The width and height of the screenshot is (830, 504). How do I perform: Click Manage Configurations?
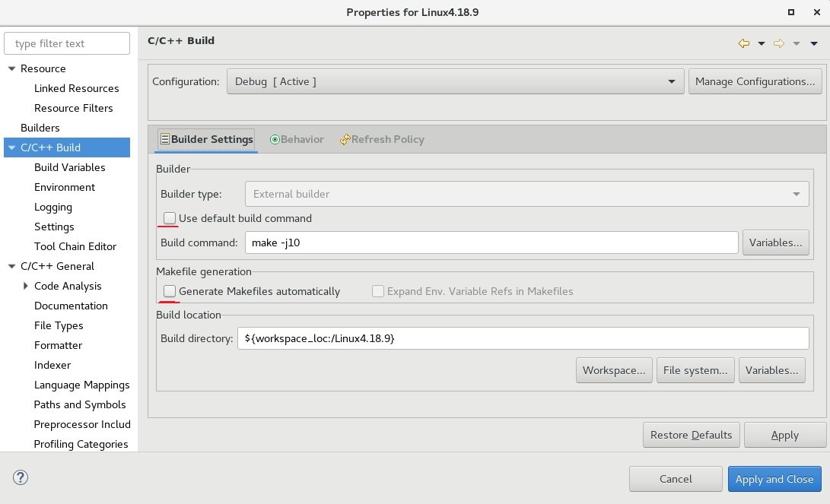click(x=755, y=81)
